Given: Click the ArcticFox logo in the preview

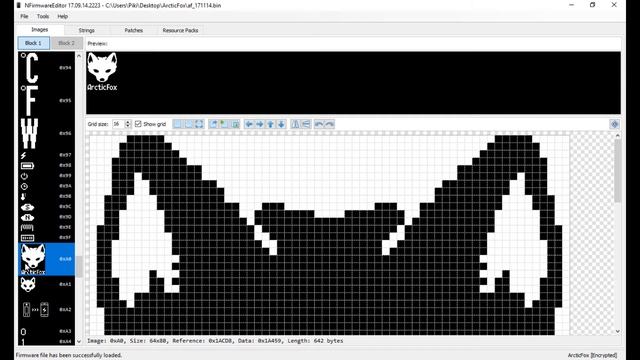Looking at the screenshot, I should point(102,71).
